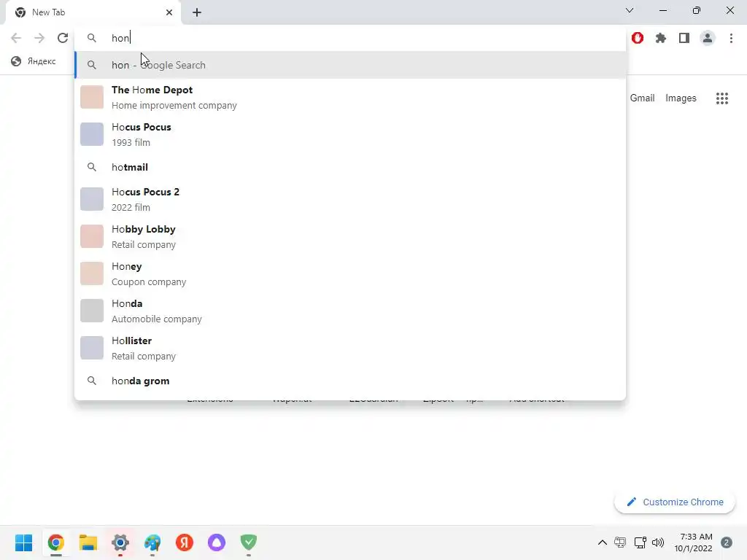Choose the Hobby Lobby suggestion
The height and width of the screenshot is (560, 747).
click(x=350, y=236)
